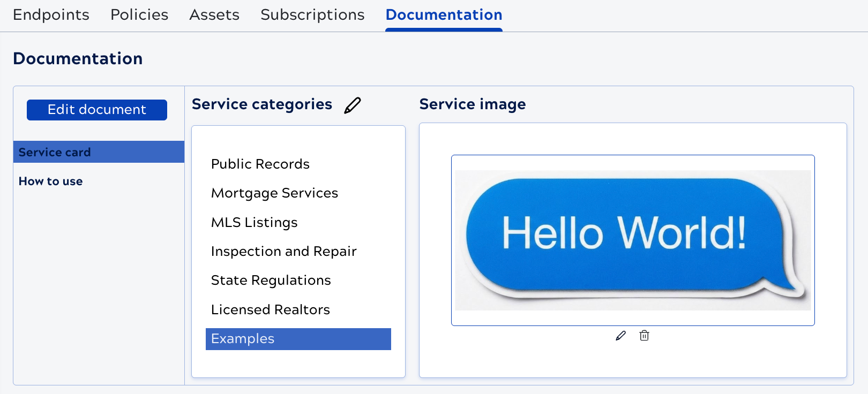Screen dimensions: 868x394
Task: Open the How to use section
Action: pos(51,181)
